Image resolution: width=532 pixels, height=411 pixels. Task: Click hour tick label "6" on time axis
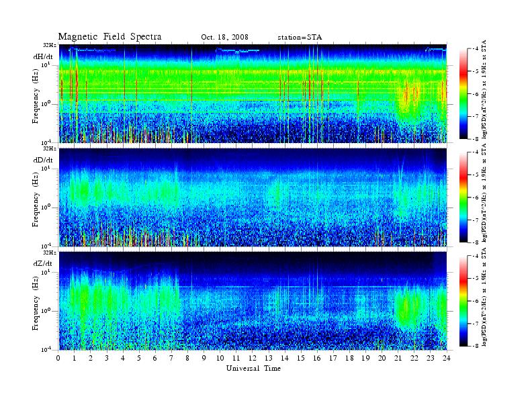tap(155, 358)
